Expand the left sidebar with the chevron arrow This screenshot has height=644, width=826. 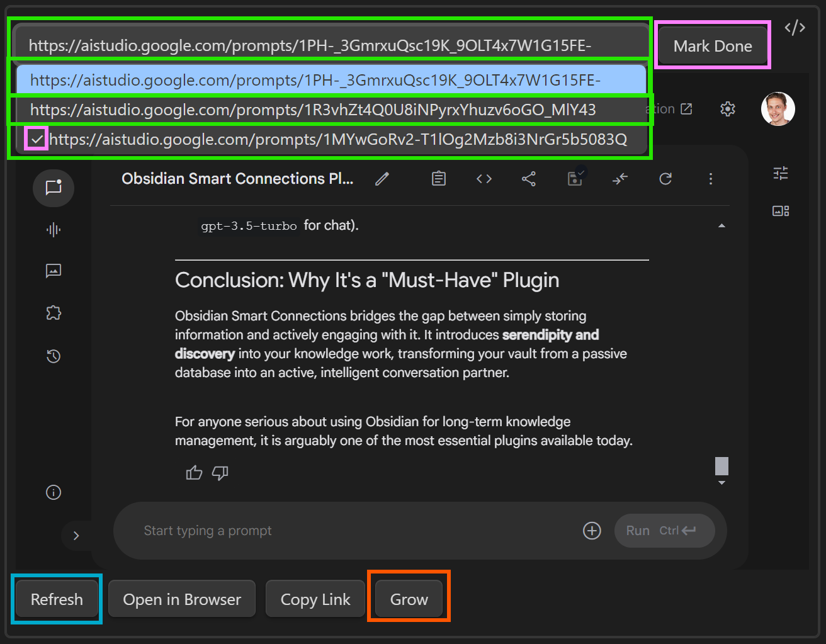[x=76, y=536]
